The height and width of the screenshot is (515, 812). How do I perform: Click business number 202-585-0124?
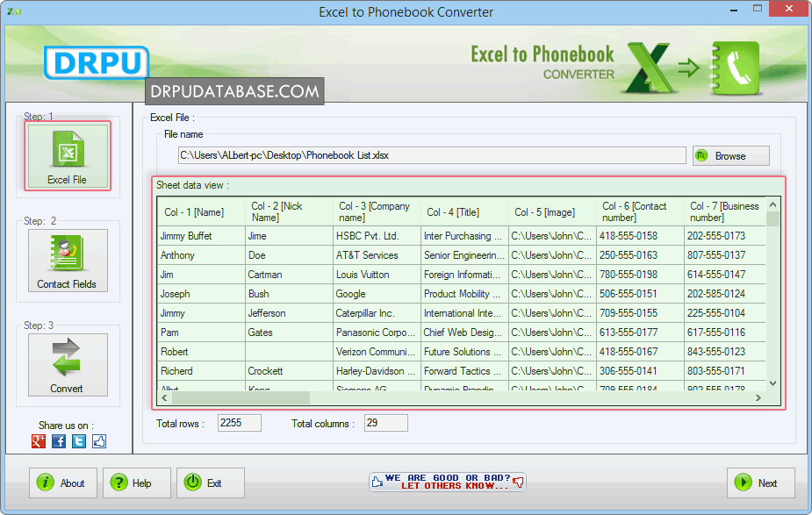pyautogui.click(x=725, y=294)
